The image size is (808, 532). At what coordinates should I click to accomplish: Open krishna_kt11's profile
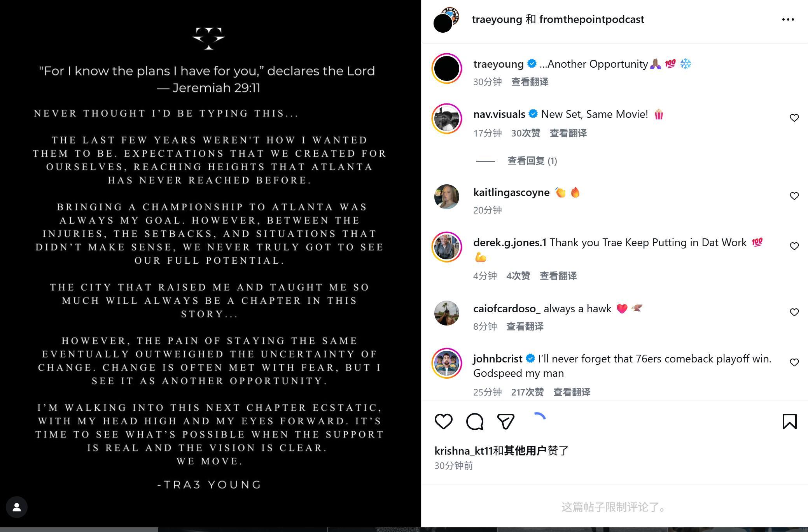point(463,451)
